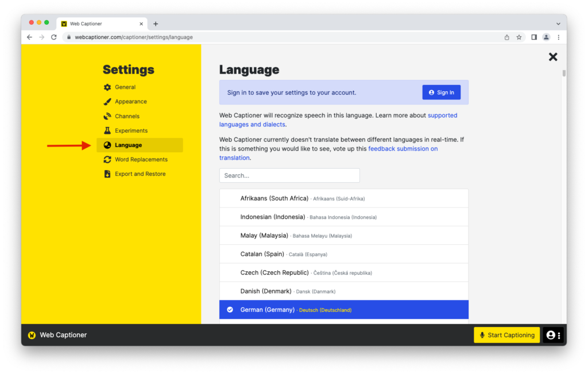Viewport: 588px width, 374px height.
Task: Open feedback submission on translation link
Action: 328,153
